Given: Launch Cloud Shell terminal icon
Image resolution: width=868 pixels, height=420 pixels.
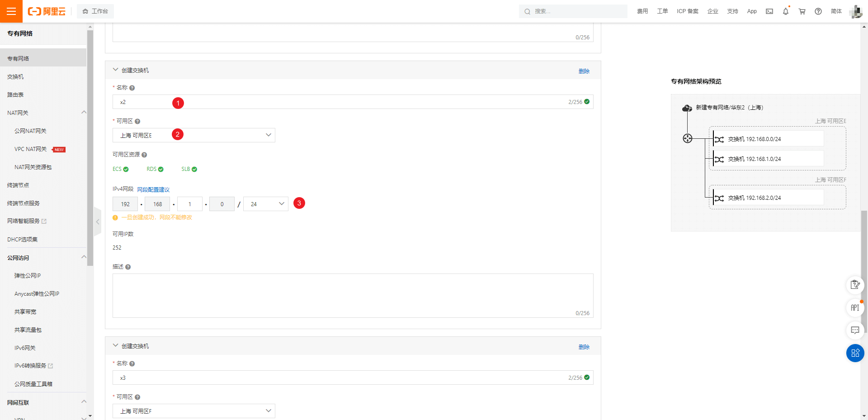Looking at the screenshot, I should (x=769, y=11).
